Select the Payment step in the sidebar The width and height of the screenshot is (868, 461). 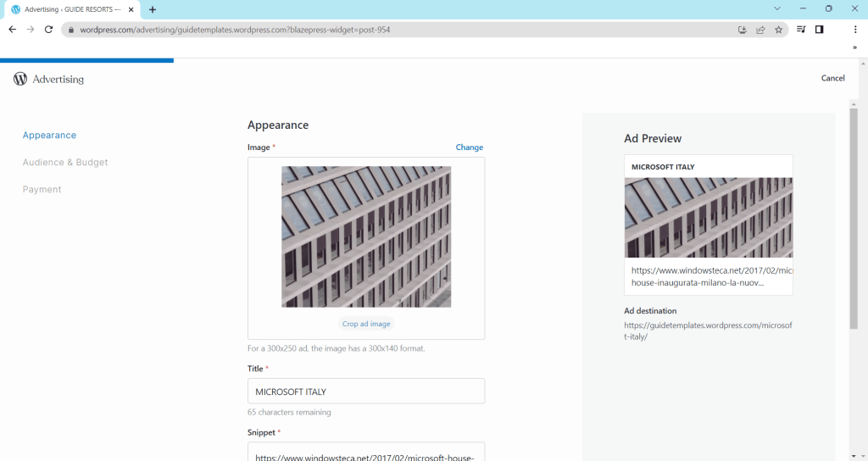42,189
